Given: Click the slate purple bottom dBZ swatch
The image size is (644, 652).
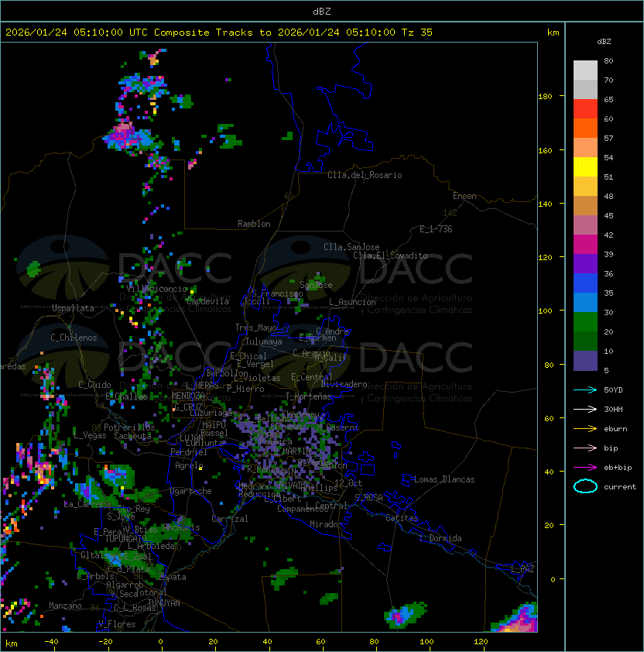Looking at the screenshot, I should click(585, 361).
